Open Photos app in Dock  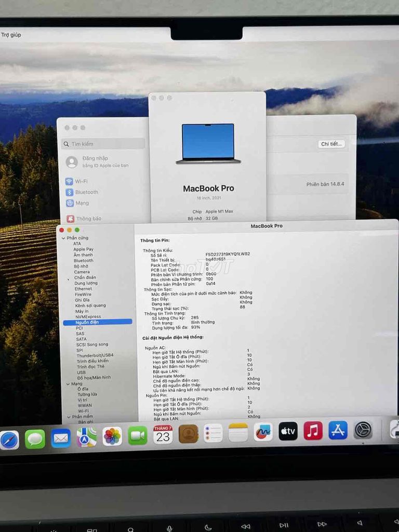[112, 436]
